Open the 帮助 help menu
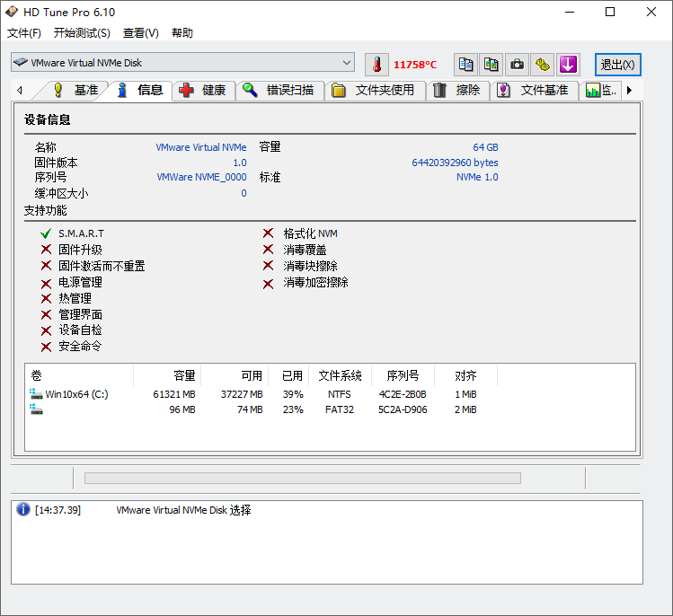The image size is (673, 616). (182, 33)
